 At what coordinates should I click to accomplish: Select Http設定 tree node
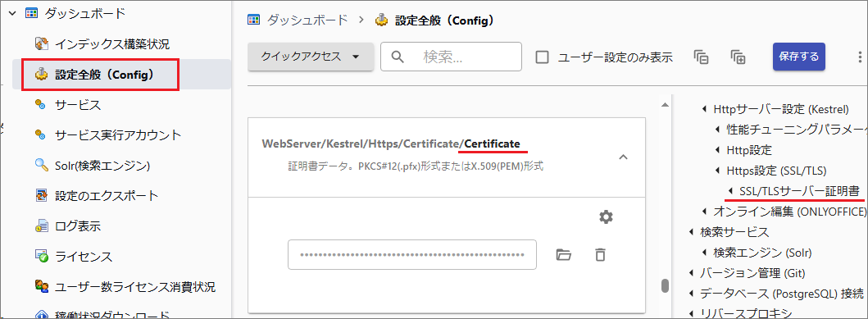tap(749, 150)
